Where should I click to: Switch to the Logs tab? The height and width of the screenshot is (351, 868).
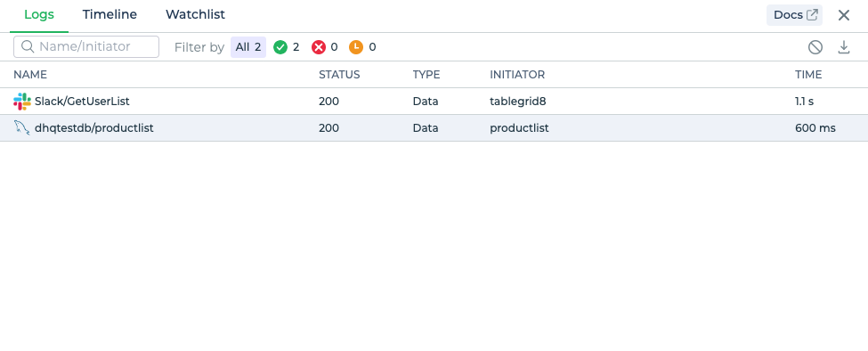tap(39, 15)
